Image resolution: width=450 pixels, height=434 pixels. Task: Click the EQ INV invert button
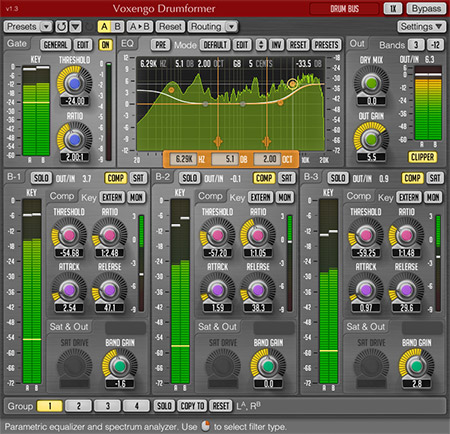(277, 45)
